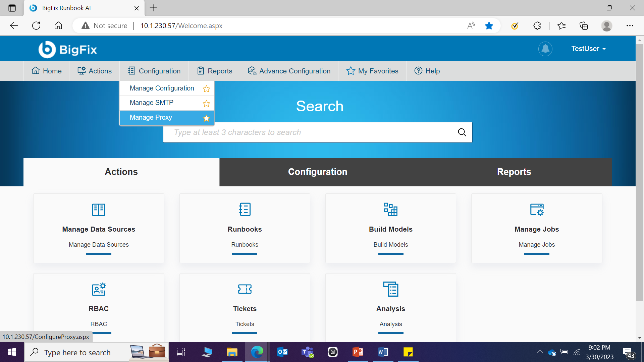Switch to the dark Configuration tab
The height and width of the screenshot is (362, 644).
pos(317,172)
